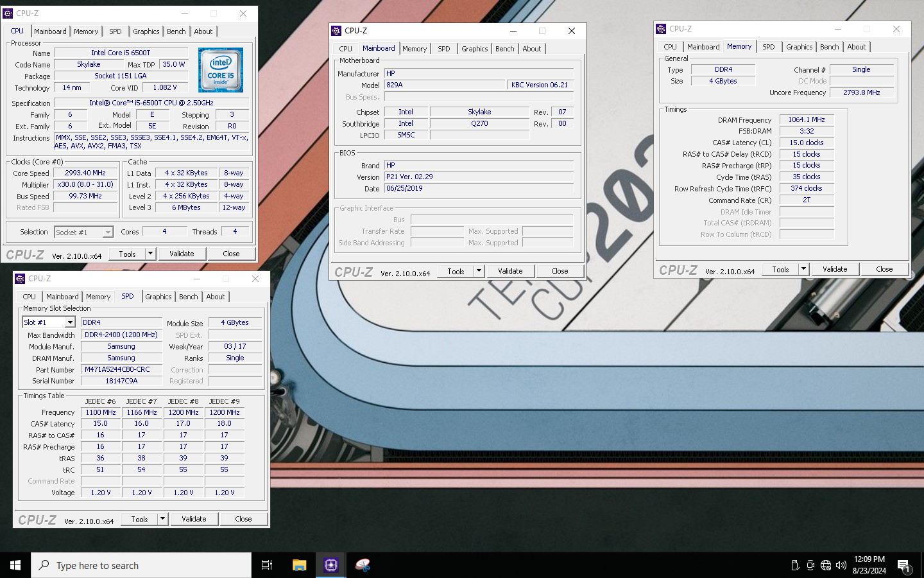Click the Level 3 cache 6 MBytes value

pyautogui.click(x=186, y=207)
